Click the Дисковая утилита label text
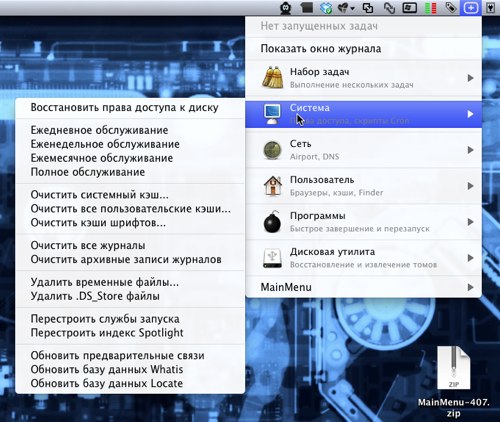Image resolution: width=500 pixels, height=422 pixels. tap(332, 252)
